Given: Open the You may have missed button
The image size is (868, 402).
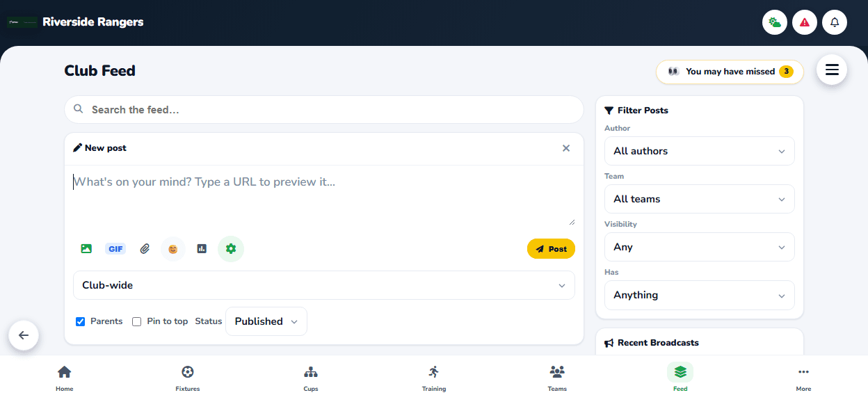Looking at the screenshot, I should tap(730, 72).
